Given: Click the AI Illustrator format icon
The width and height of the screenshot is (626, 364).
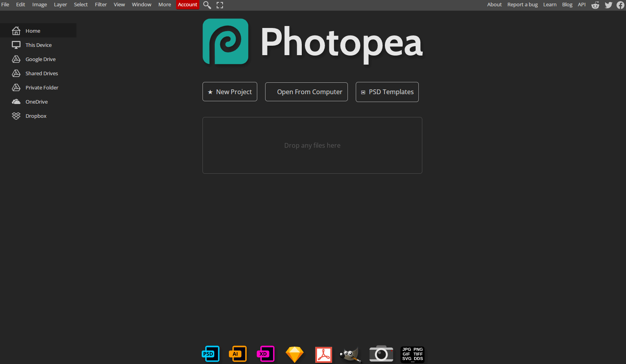Looking at the screenshot, I should point(238,354).
